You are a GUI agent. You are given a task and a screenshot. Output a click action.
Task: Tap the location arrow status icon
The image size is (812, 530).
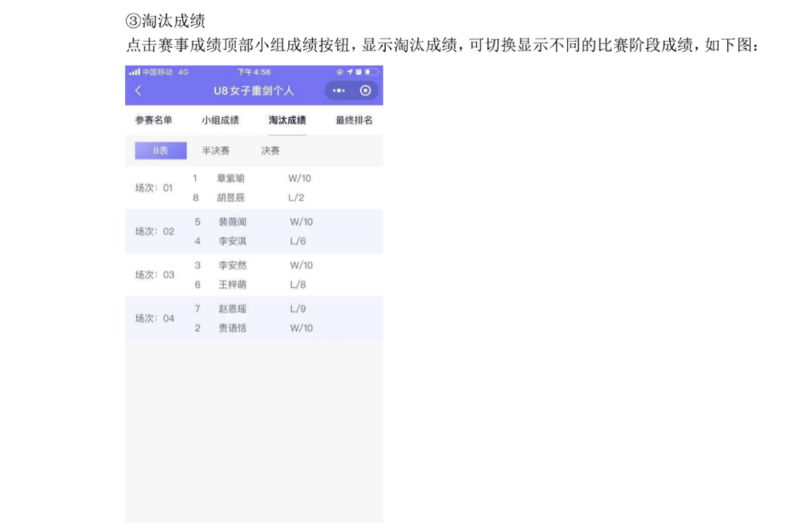click(x=350, y=72)
